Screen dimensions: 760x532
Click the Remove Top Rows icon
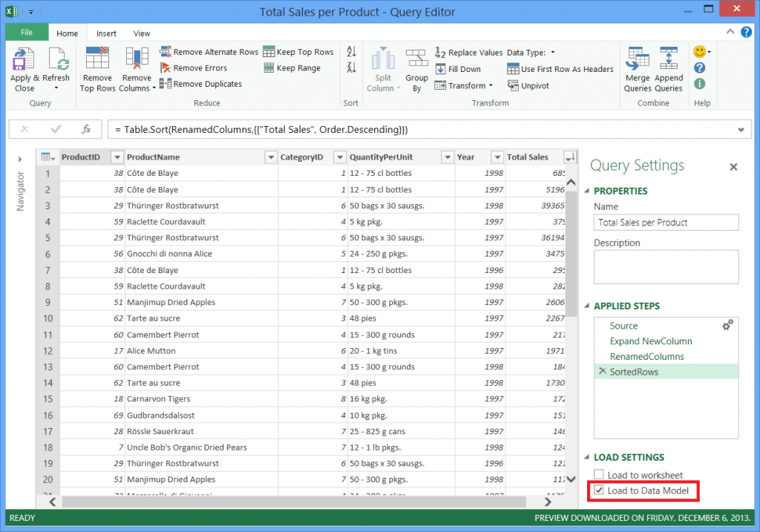[x=97, y=59]
